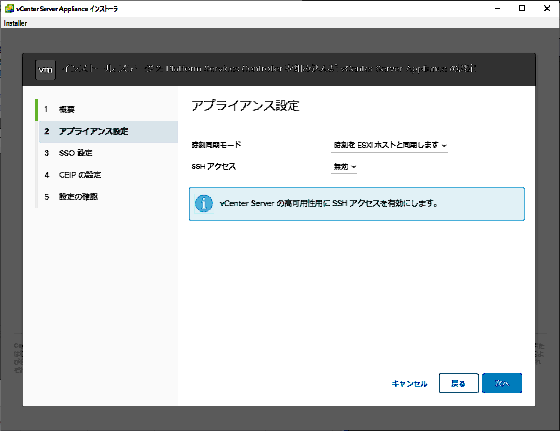Select step 1 概要 in the sidebar
This screenshot has height=431, width=560.
108,110
